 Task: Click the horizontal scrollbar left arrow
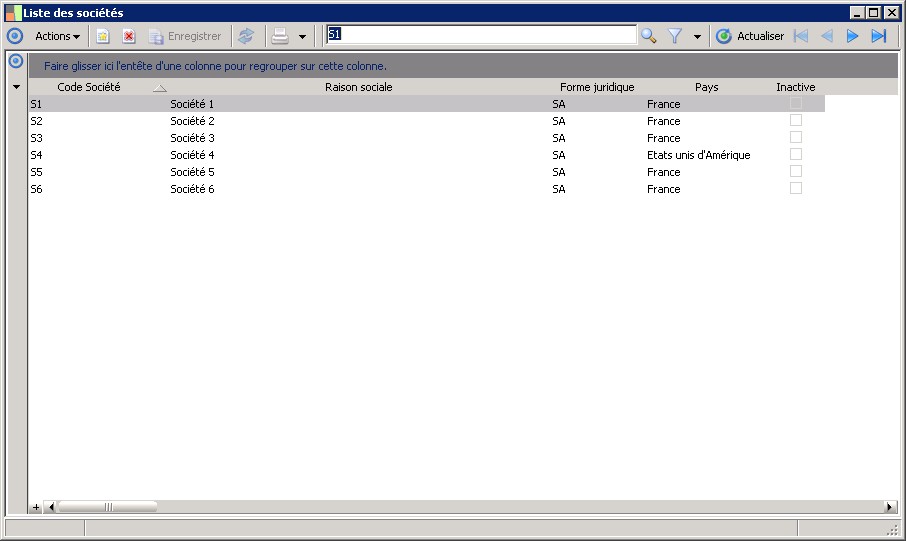51,507
